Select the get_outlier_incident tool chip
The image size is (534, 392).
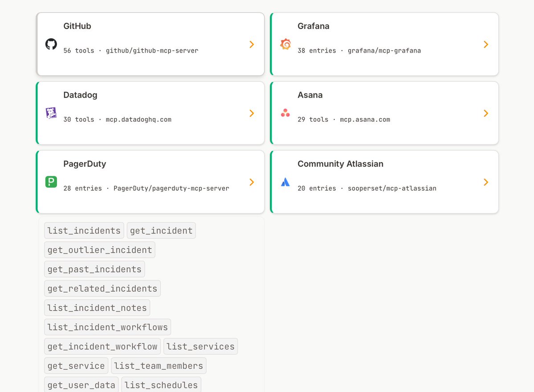point(100,250)
